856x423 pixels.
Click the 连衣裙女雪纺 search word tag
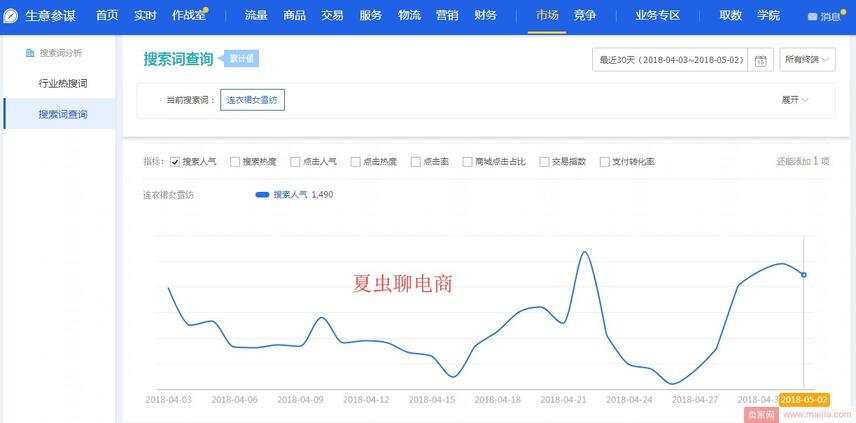(x=252, y=100)
